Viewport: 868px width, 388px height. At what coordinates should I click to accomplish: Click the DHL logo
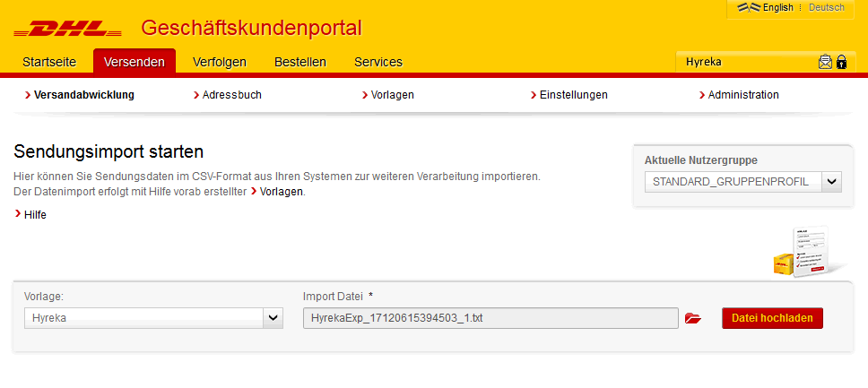(x=67, y=29)
